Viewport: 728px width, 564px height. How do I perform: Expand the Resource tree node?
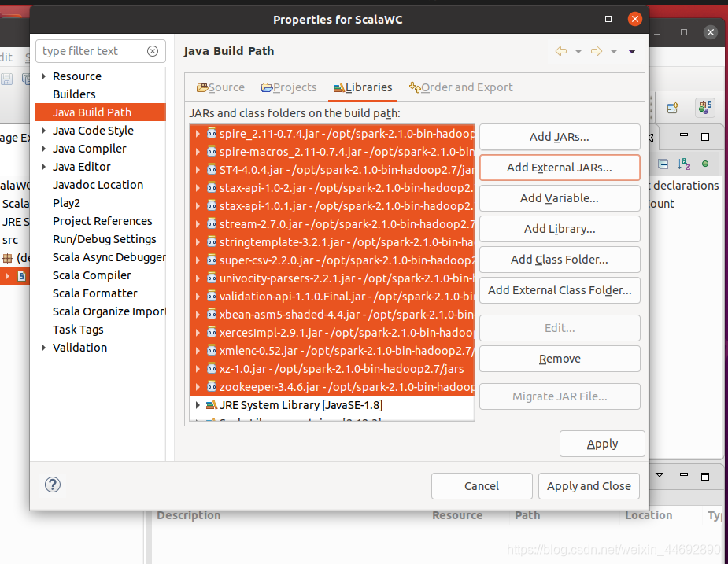pos(43,76)
